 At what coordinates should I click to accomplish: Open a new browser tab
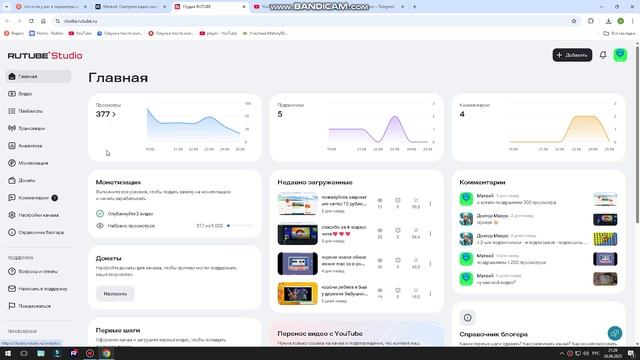point(414,7)
